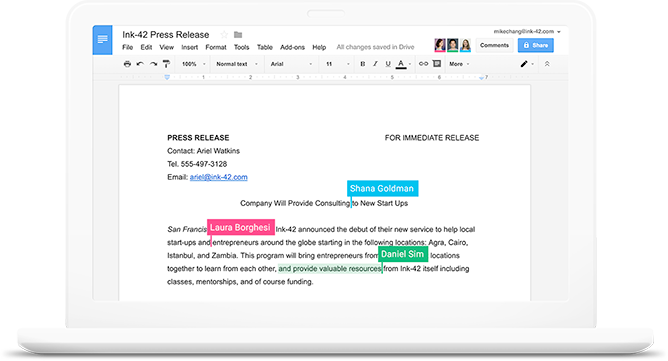Open the ariel@ink-42.com email link
This screenshot has width=668, height=361.
click(x=219, y=177)
